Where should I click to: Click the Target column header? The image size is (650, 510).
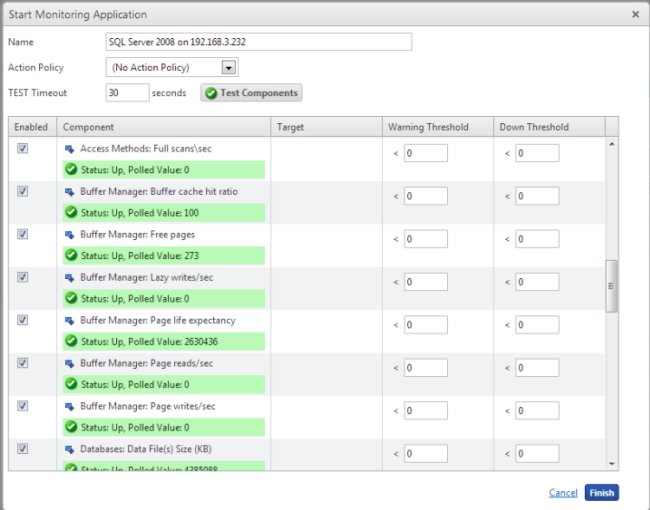point(327,127)
